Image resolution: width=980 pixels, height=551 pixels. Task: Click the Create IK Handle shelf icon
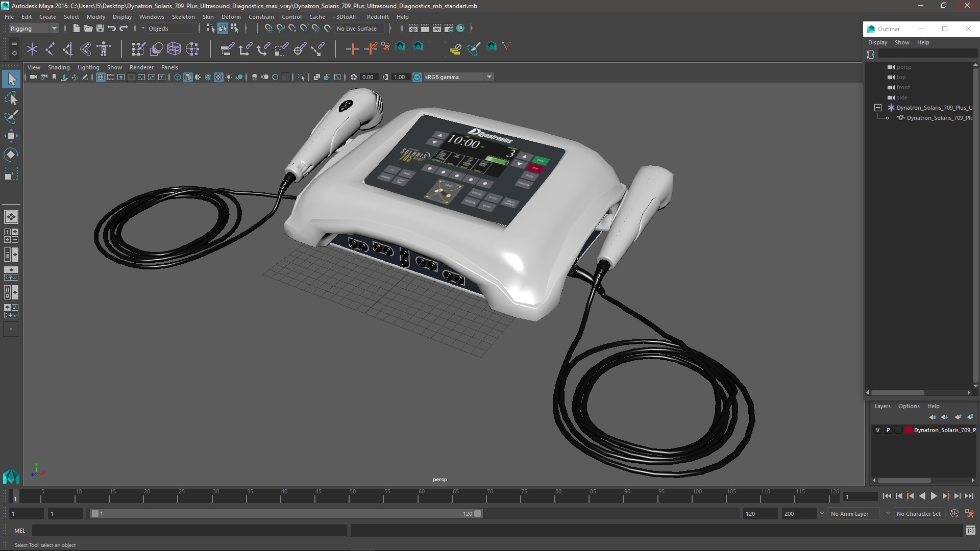tap(68, 49)
